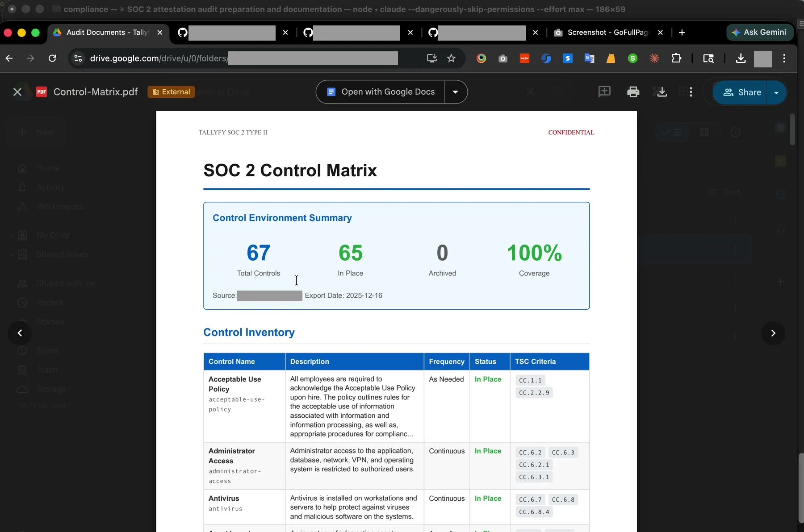The height and width of the screenshot is (532, 804).
Task: Click the green S extension icon
Action: (632, 58)
